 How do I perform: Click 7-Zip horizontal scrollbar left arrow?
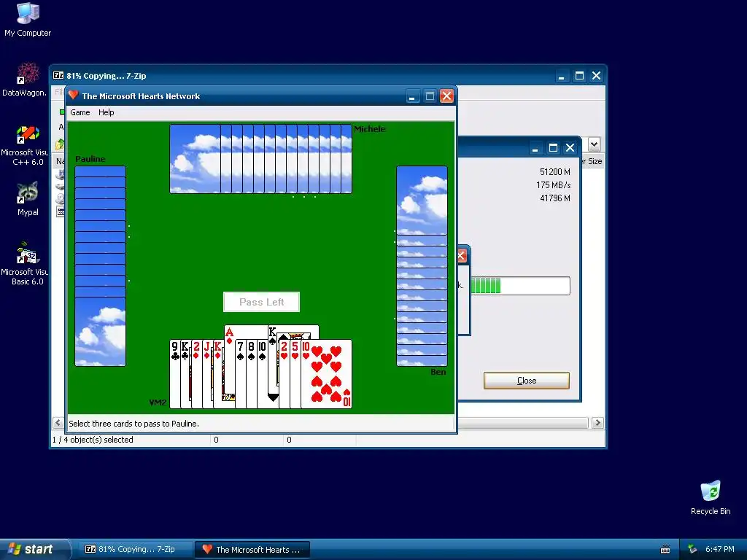click(x=58, y=423)
